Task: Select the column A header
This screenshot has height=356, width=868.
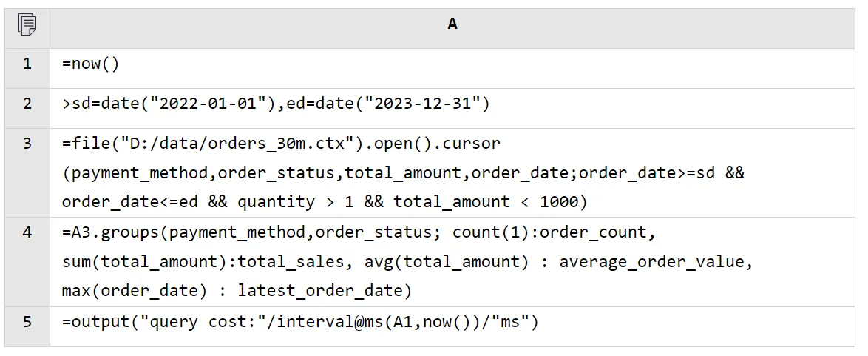Action: point(452,25)
